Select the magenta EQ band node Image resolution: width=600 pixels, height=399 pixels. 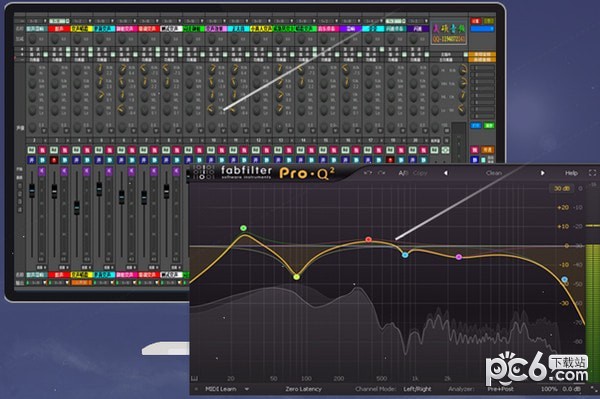(x=459, y=257)
